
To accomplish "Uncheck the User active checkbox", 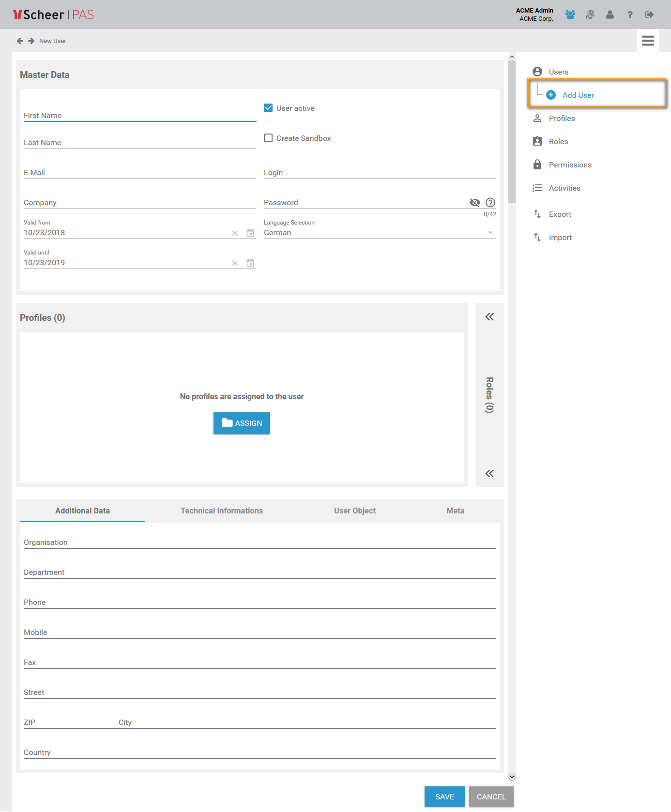I will (x=268, y=108).
